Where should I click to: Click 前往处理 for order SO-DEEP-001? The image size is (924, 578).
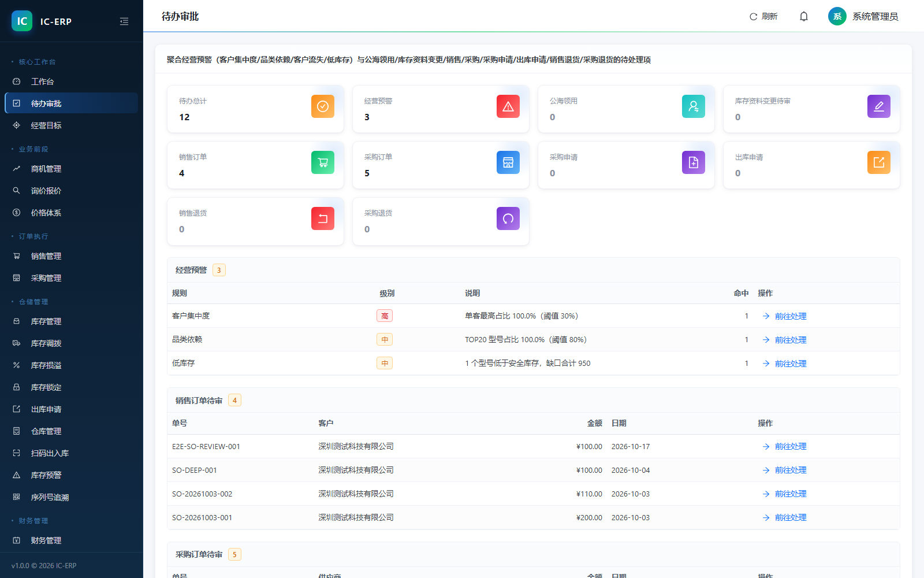pos(784,470)
